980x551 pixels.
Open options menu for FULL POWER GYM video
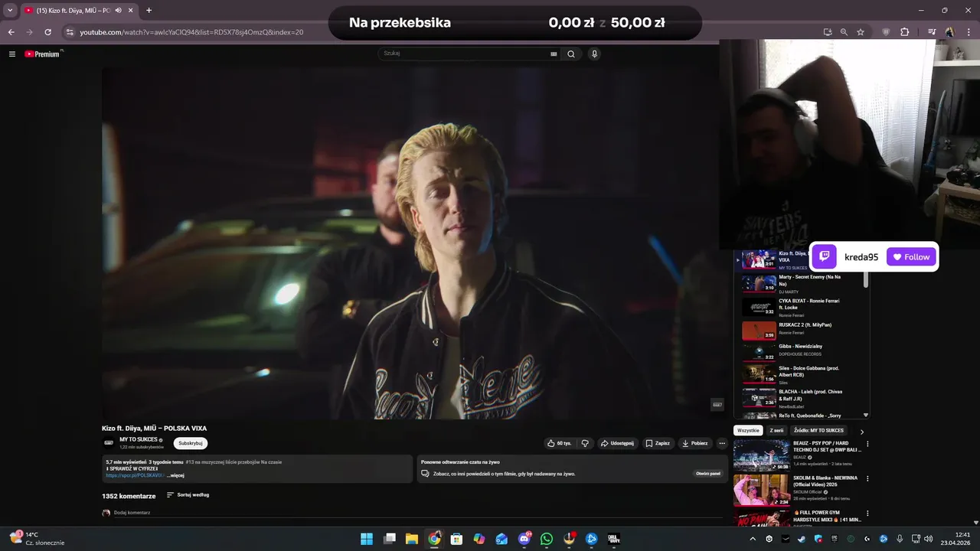[867, 514]
